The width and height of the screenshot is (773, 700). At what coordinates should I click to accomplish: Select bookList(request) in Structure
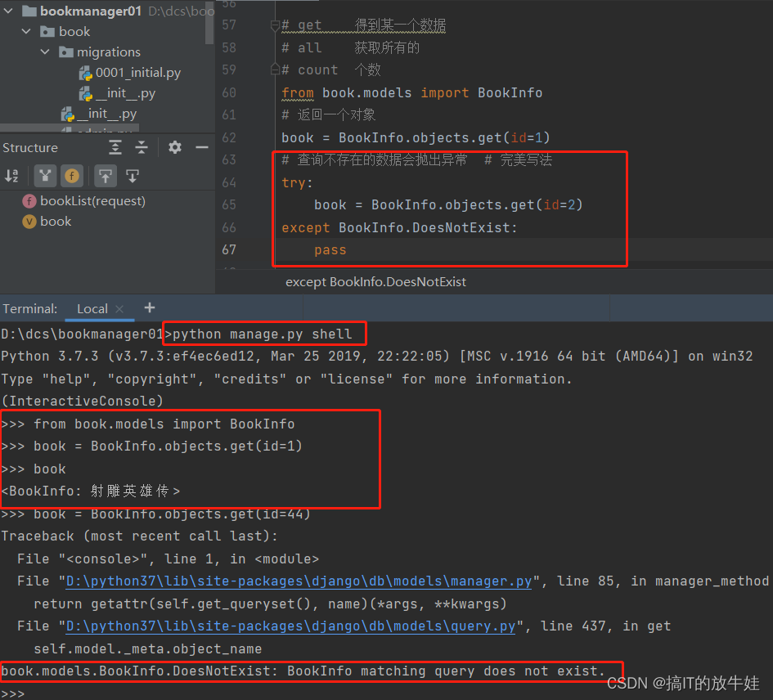pyautogui.click(x=92, y=201)
